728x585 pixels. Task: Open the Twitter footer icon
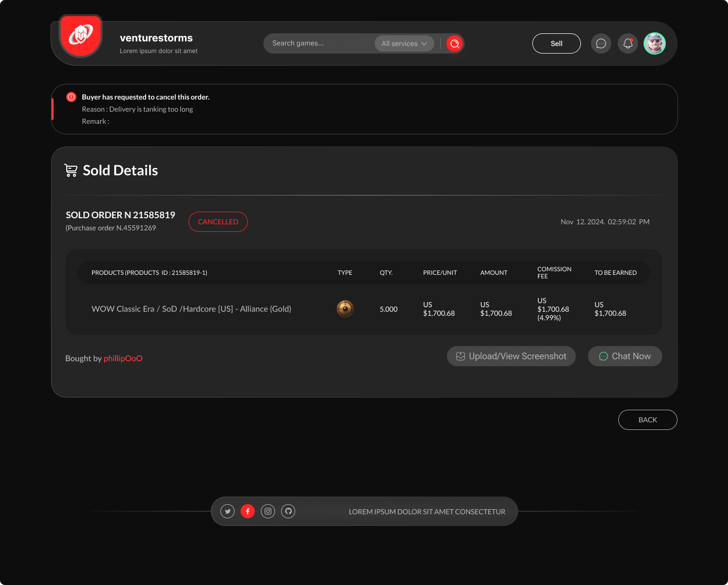point(227,511)
